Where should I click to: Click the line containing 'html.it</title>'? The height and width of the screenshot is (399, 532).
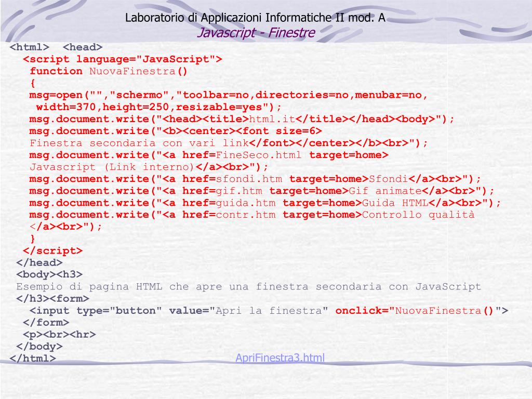[x=242, y=119]
